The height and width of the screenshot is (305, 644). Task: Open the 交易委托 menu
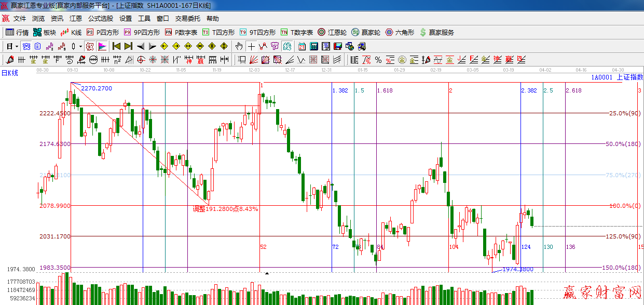coord(187,18)
